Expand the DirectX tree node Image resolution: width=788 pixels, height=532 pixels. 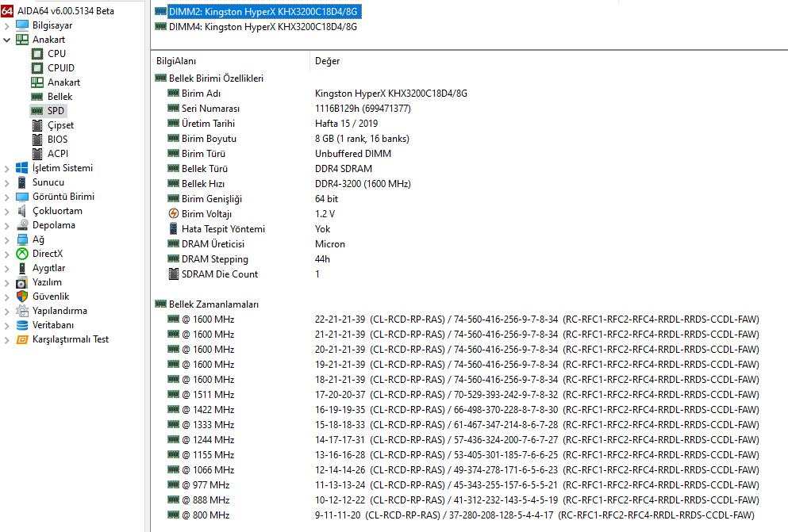pos(7,255)
